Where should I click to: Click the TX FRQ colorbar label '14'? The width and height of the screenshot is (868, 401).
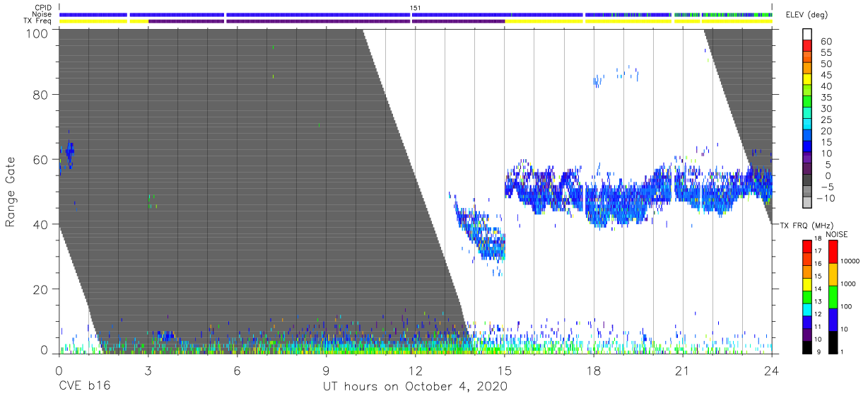(818, 289)
